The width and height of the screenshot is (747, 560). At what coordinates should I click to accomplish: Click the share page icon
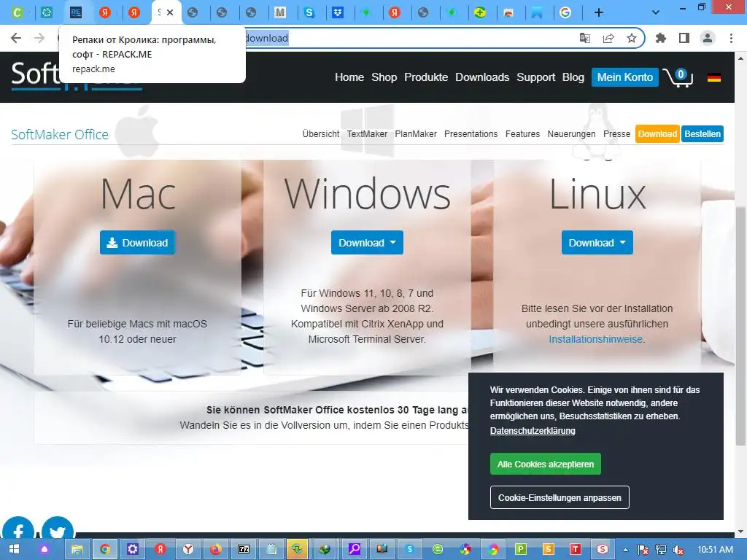[608, 38]
